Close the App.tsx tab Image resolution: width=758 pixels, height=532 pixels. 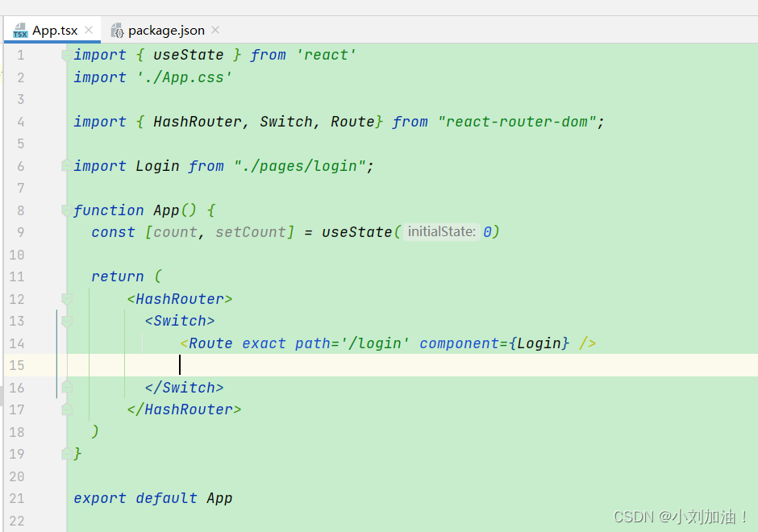click(x=89, y=29)
